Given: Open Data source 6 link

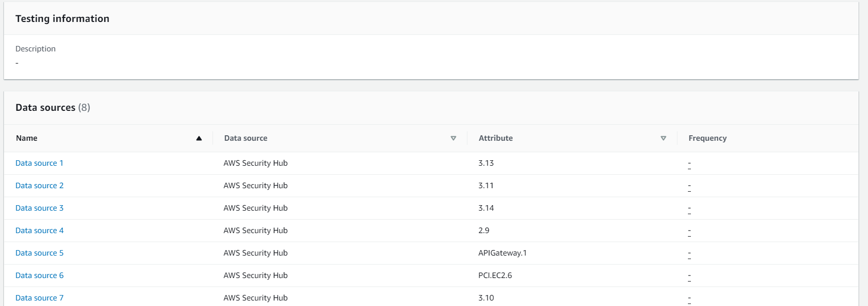Looking at the screenshot, I should (x=39, y=276).
